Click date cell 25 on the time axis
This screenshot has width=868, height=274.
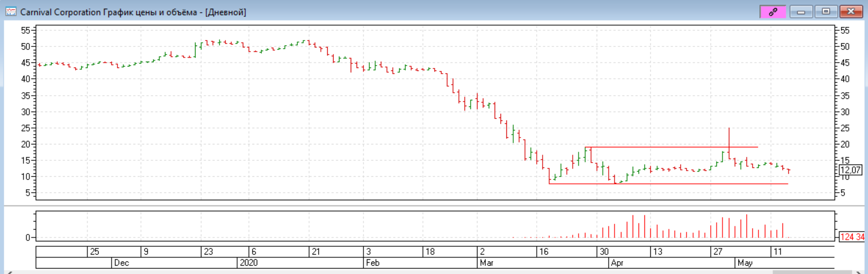pos(95,252)
